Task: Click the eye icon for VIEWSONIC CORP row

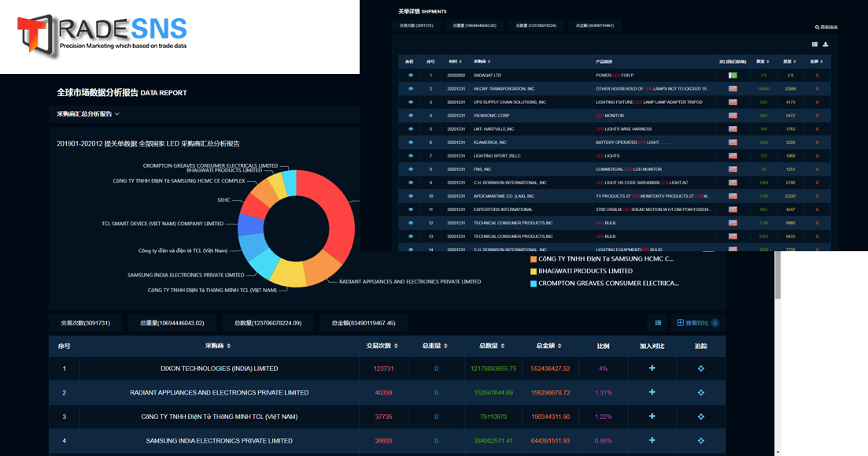Action: click(410, 116)
